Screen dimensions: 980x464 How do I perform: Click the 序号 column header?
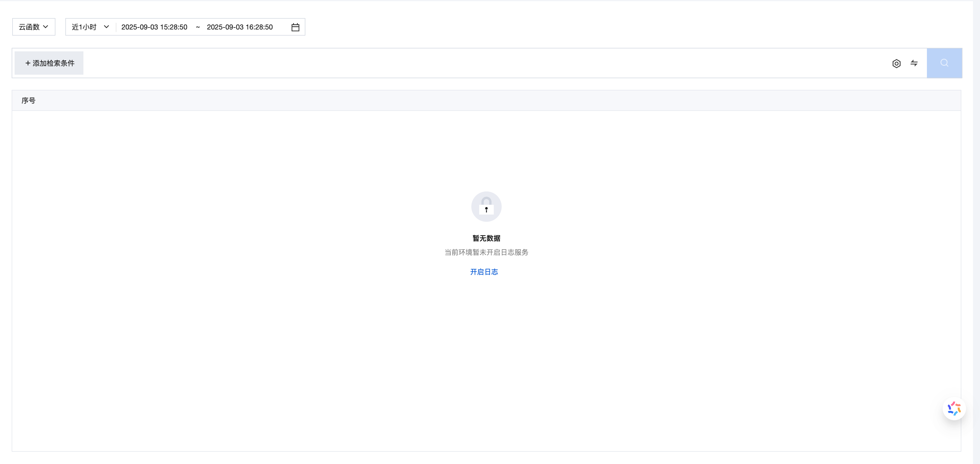pyautogui.click(x=29, y=100)
